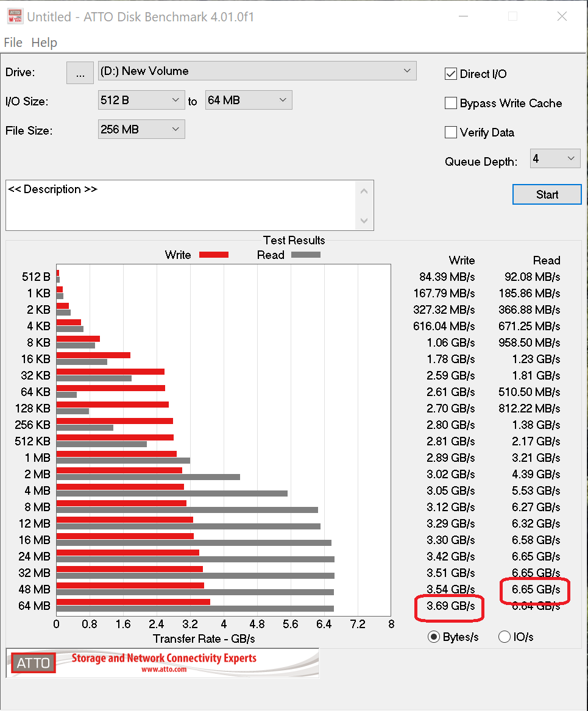Screen dimensions: 588x711
Task: Open the Help menu
Action: (x=44, y=43)
